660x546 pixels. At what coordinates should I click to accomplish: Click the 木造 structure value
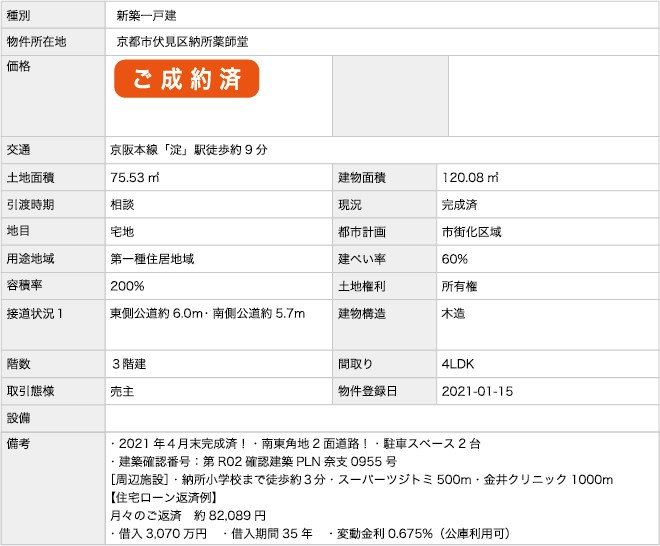pos(453,314)
